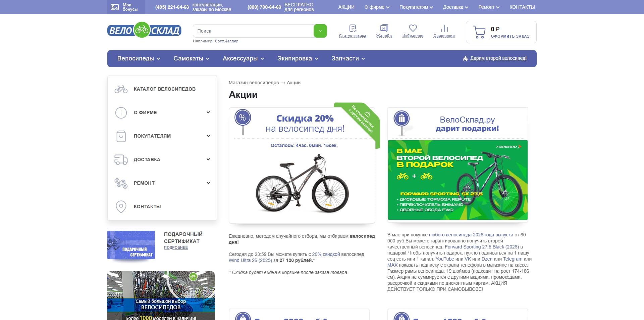Click the ВелоСклад logo
Screen dimensions: 644x320
144,30
